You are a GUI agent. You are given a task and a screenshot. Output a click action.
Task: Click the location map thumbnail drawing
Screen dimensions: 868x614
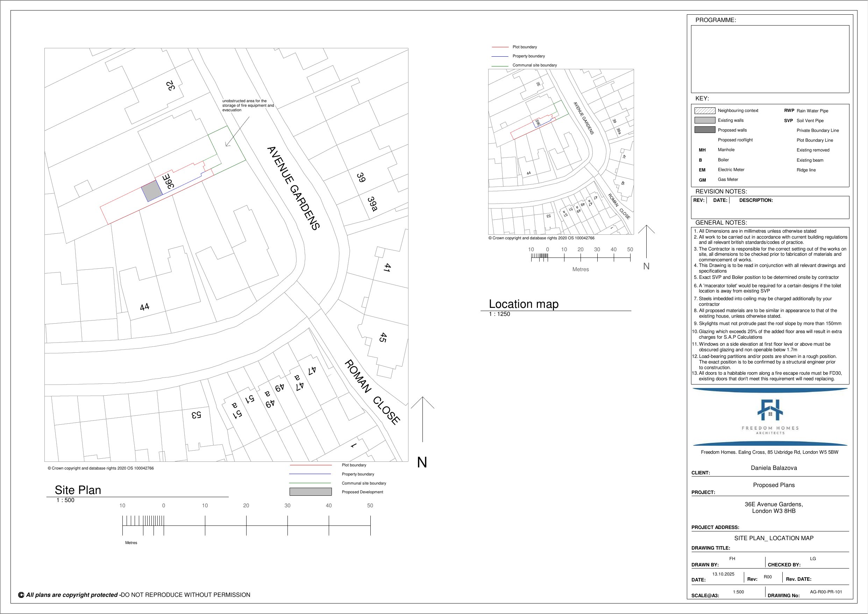click(561, 151)
